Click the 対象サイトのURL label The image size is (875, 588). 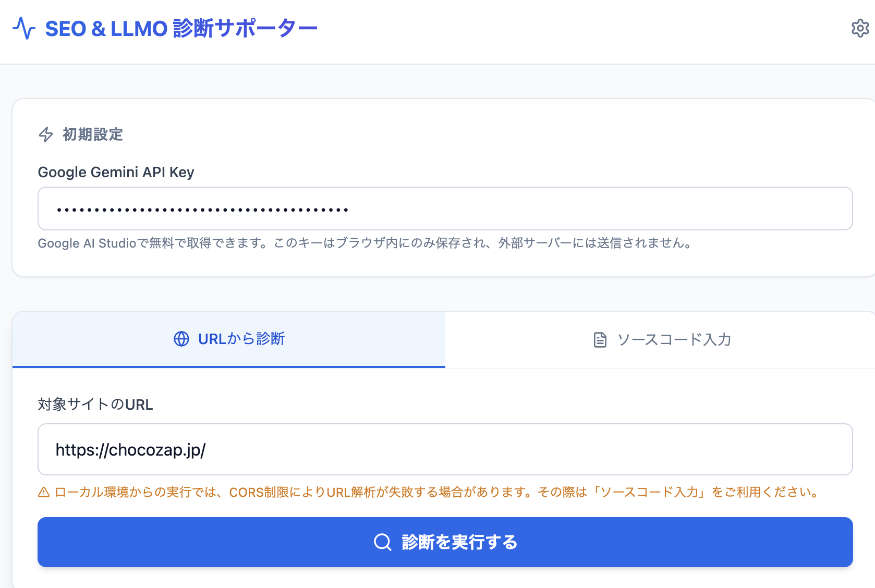point(95,405)
